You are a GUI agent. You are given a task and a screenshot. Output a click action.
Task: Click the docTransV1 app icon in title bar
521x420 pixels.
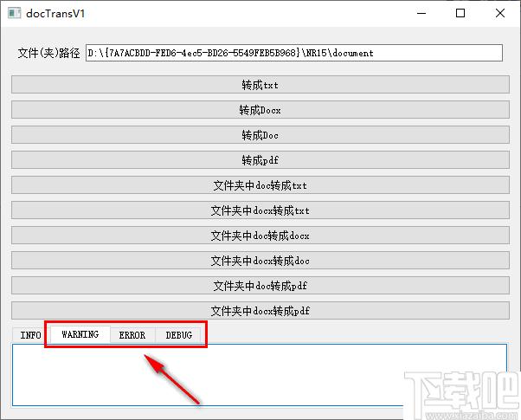coord(14,13)
